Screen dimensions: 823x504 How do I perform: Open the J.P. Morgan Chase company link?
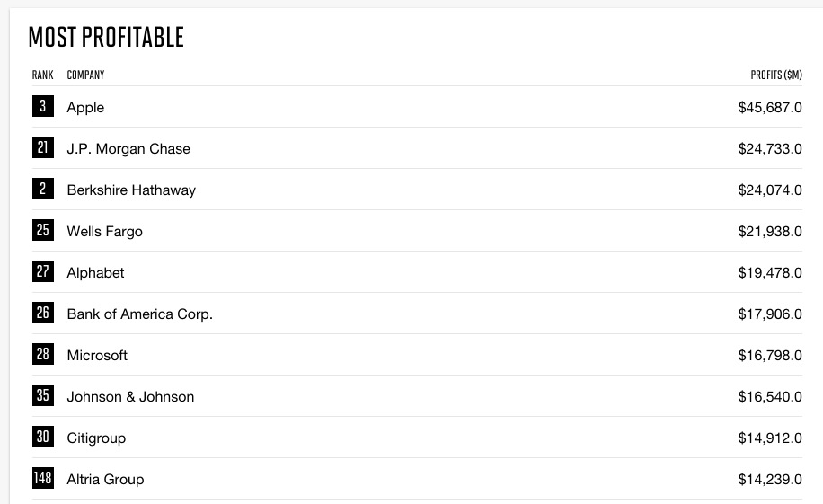point(128,149)
